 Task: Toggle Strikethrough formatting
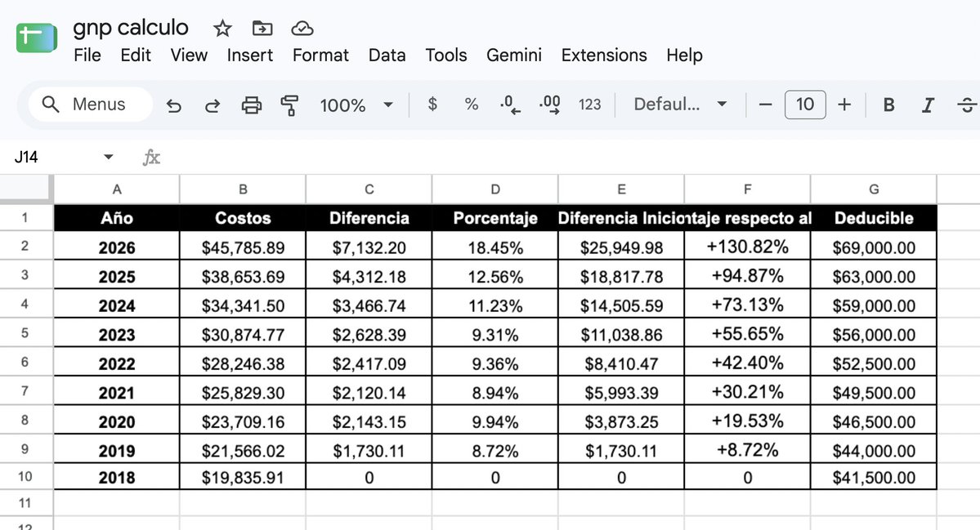coord(967,105)
